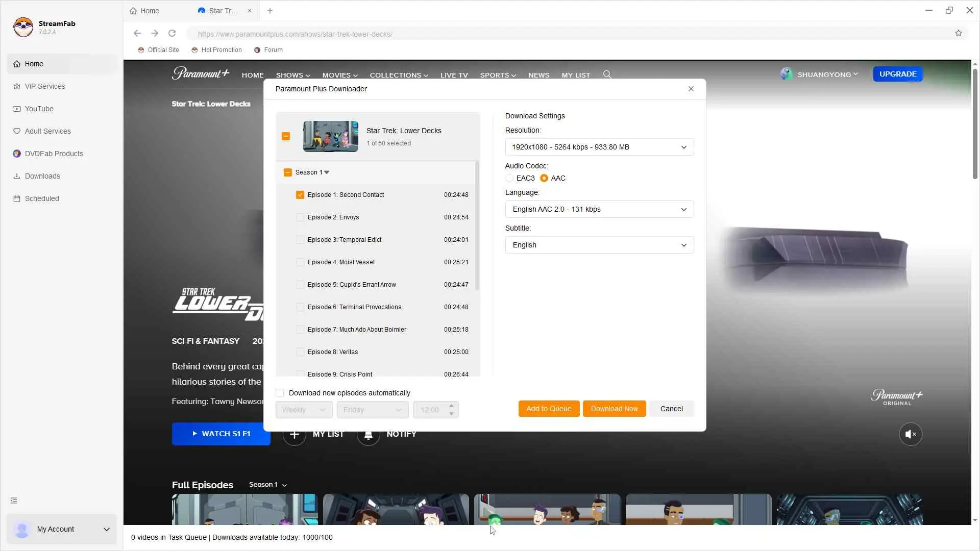
Task: Click the user profile avatar icon
Action: [787, 74]
